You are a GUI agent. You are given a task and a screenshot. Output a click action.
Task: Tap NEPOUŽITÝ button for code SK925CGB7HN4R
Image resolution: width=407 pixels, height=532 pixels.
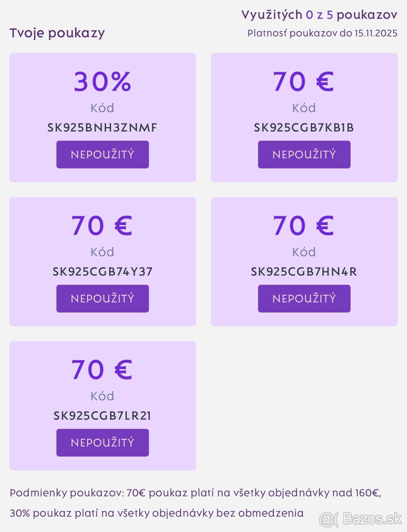[304, 299]
